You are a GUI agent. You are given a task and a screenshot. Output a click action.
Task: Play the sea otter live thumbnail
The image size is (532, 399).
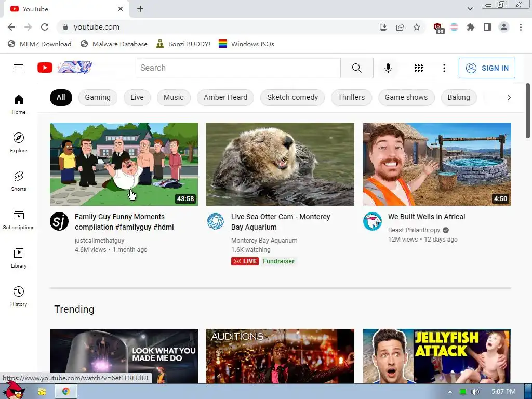point(280,164)
